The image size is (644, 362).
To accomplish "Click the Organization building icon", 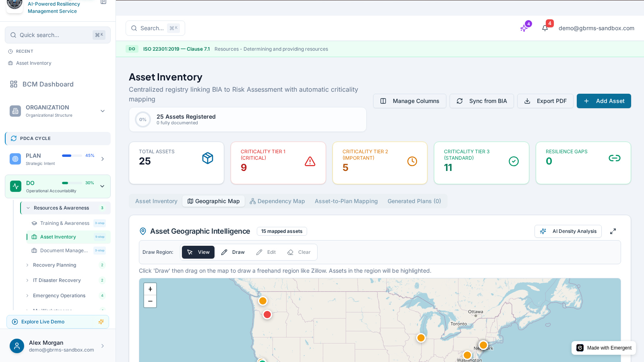I will tap(15, 111).
